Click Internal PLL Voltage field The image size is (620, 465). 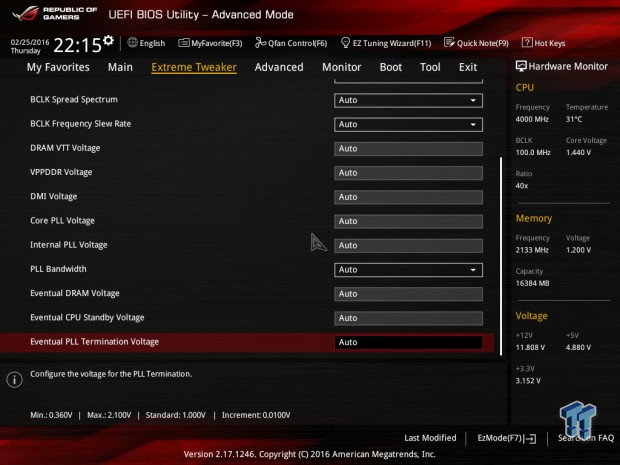tap(408, 246)
